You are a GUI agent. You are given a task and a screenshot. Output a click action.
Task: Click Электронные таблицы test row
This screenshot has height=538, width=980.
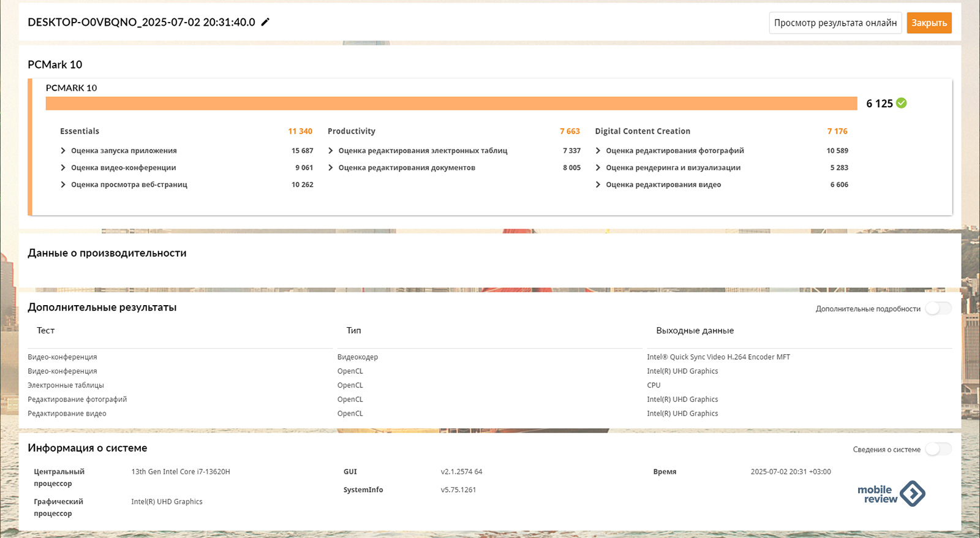(66, 385)
